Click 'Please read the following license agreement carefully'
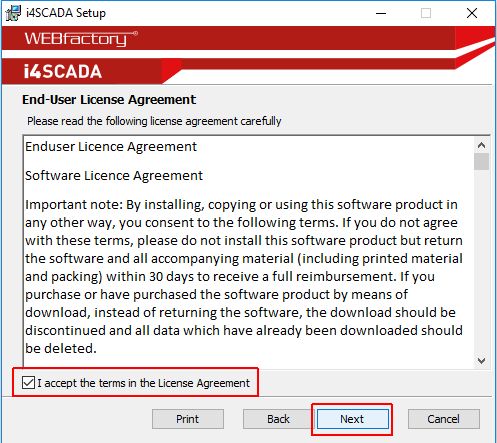This screenshot has width=497, height=443. pos(154,121)
